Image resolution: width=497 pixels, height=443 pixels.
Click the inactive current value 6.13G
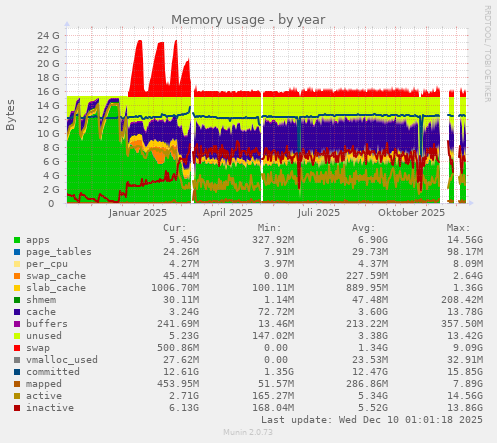click(x=184, y=408)
